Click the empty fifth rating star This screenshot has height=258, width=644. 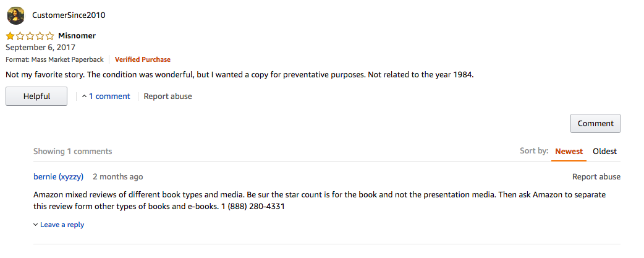tap(49, 36)
